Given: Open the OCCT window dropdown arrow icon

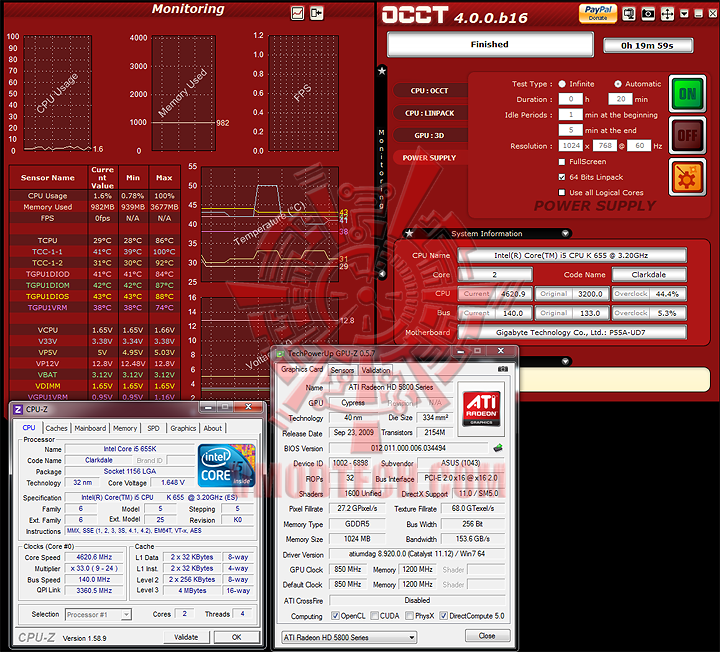Looking at the screenshot, I should [x=684, y=14].
